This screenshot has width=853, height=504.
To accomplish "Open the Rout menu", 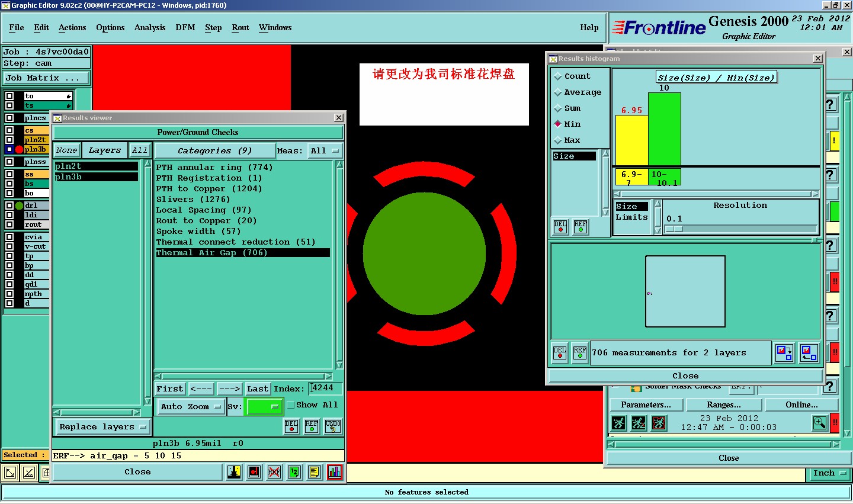I will click(x=240, y=28).
